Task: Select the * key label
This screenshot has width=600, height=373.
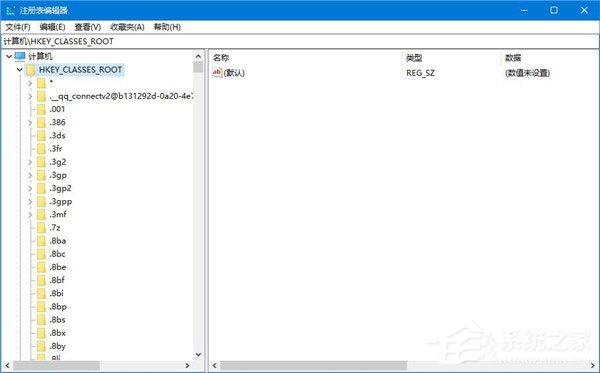Action: click(x=51, y=83)
